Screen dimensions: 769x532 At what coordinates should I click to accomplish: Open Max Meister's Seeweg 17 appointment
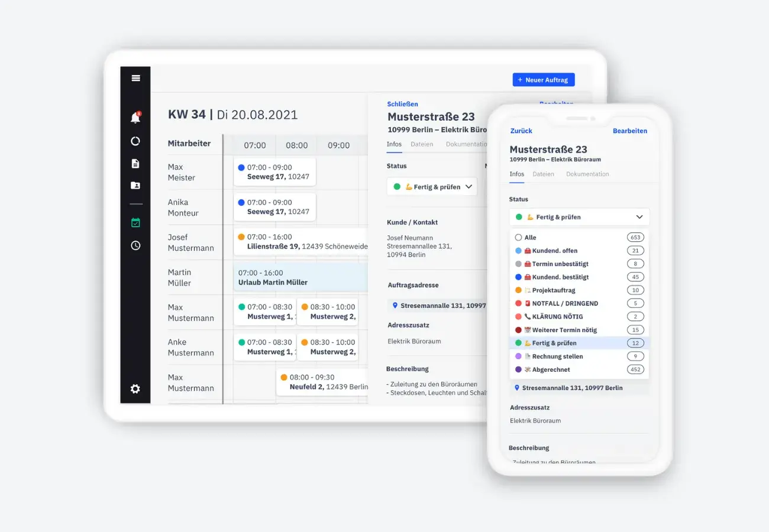[x=274, y=172]
